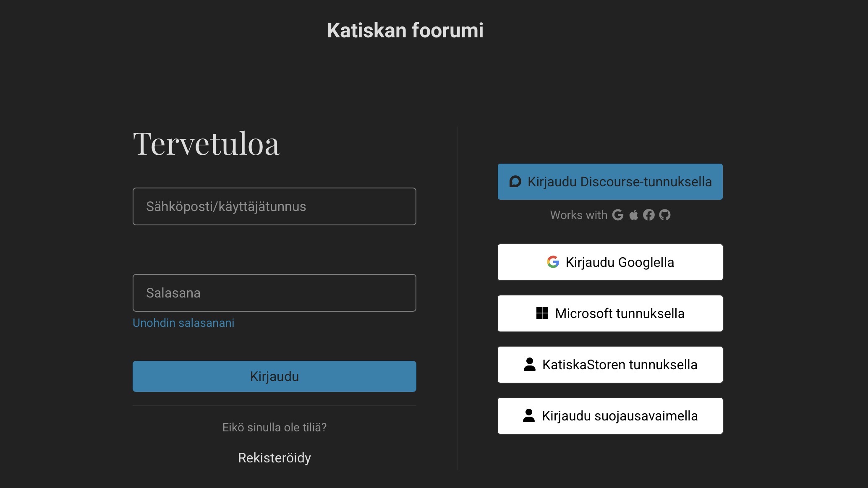Click the Facebook logo icon
Viewport: 868px width, 488px height.
point(649,215)
